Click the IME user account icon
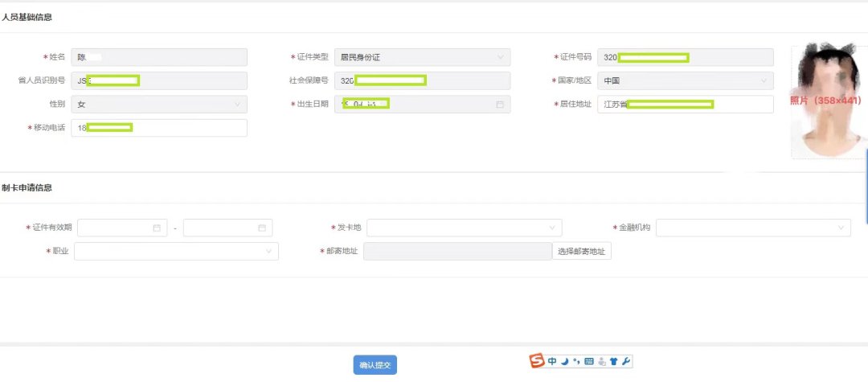The height and width of the screenshot is (382, 868). 601,361
